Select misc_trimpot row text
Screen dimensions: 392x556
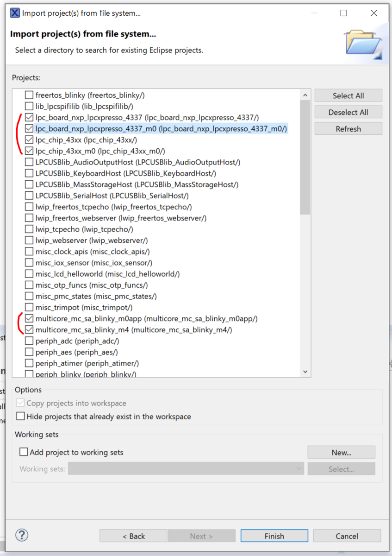84,307
